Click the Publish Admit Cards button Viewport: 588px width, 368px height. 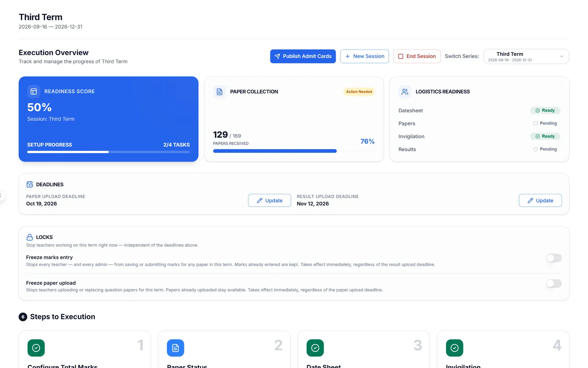[x=303, y=56]
